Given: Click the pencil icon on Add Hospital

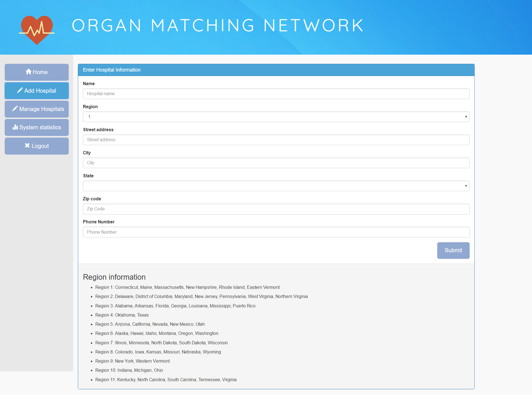Looking at the screenshot, I should (x=20, y=90).
